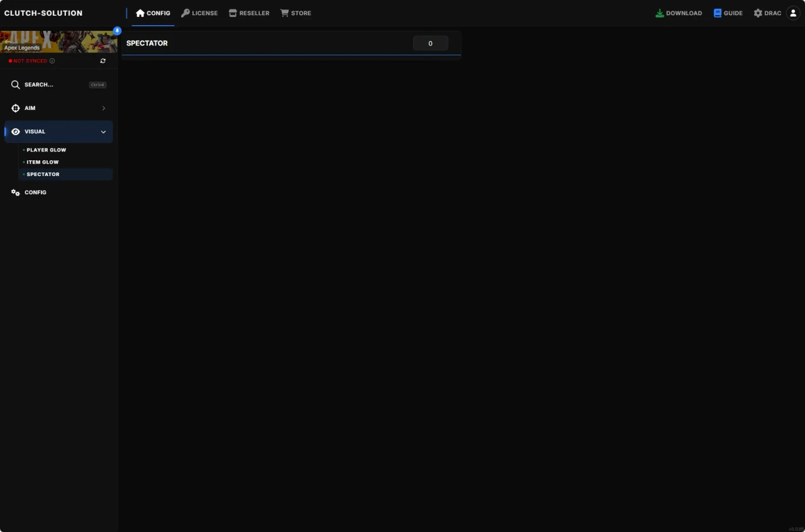Open the user account avatar menu

(x=792, y=13)
